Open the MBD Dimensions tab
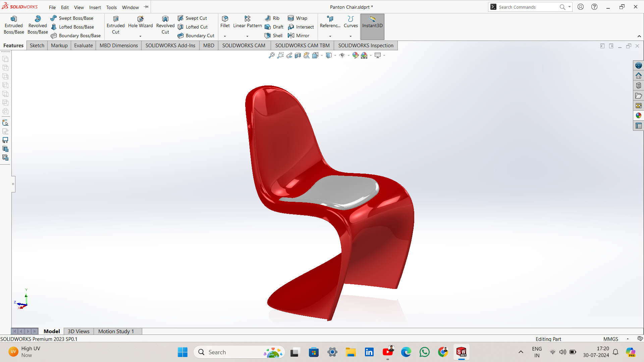Image resolution: width=644 pixels, height=362 pixels. pyautogui.click(x=119, y=45)
